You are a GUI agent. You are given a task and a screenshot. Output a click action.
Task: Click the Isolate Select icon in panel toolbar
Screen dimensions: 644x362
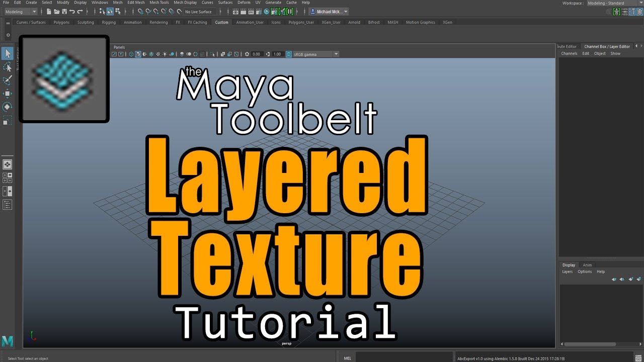212,54
